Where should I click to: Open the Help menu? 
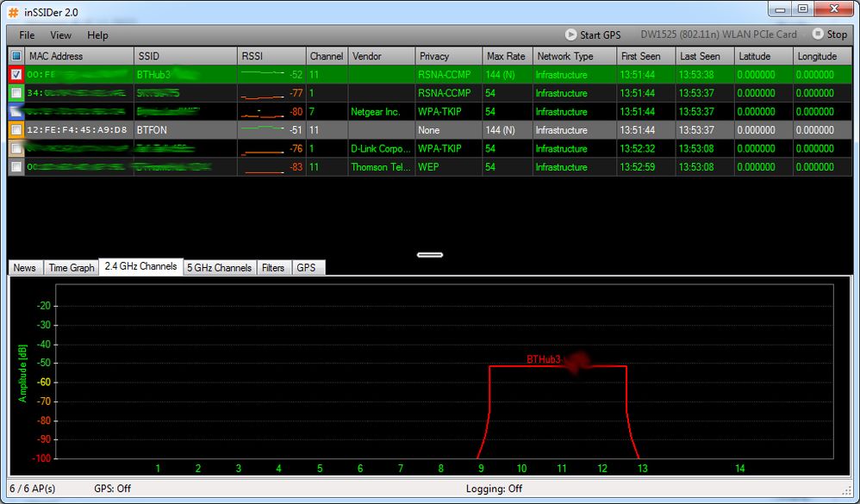[97, 35]
